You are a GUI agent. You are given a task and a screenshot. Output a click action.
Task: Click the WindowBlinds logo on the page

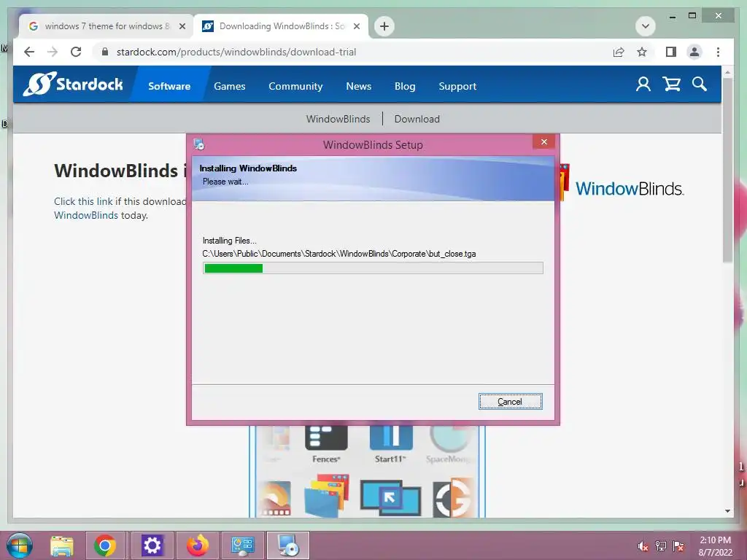point(630,189)
